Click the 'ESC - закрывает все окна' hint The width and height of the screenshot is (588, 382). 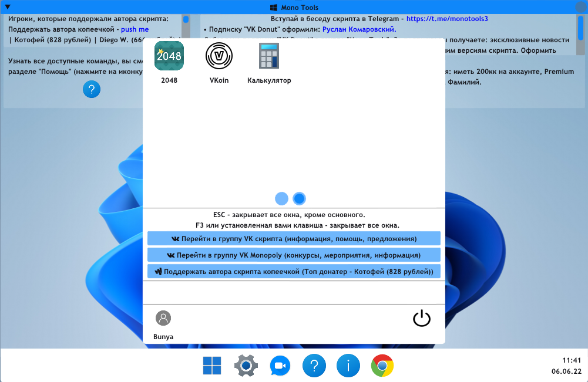coord(289,215)
